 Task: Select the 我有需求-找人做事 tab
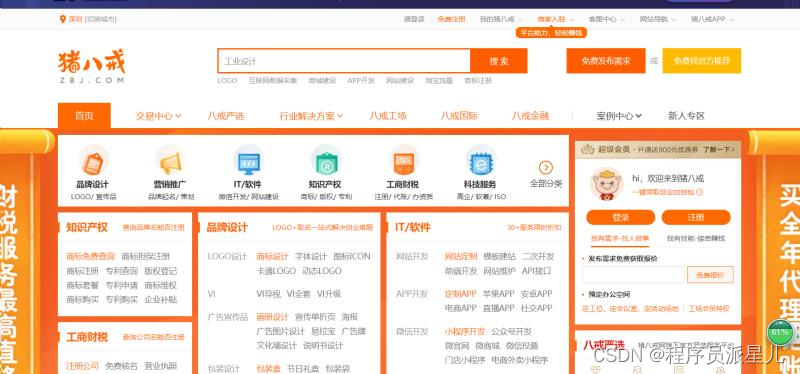[x=620, y=238]
